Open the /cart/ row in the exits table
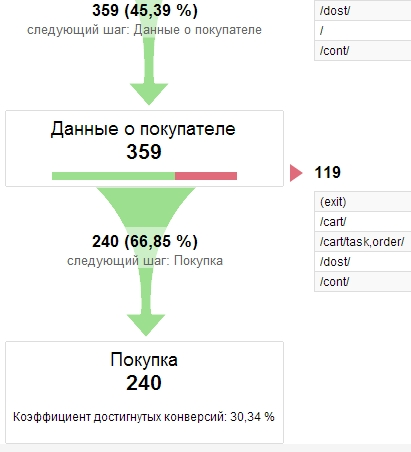The image size is (411, 452). pyautogui.click(x=363, y=222)
